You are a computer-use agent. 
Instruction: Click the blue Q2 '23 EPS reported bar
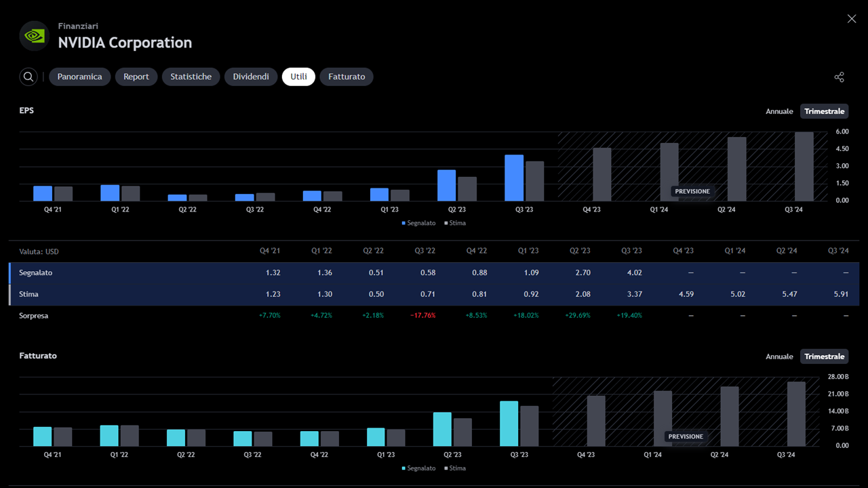[446, 185]
